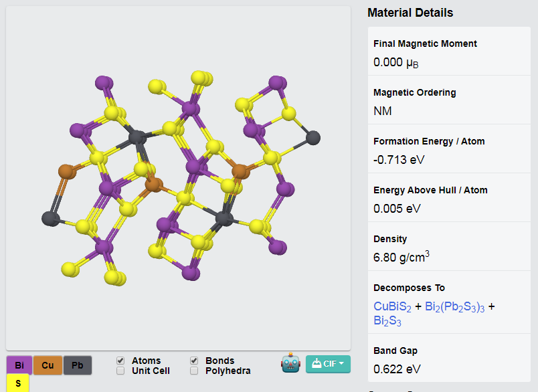
Task: Select the yellow S element swatch
Action: (x=18, y=383)
